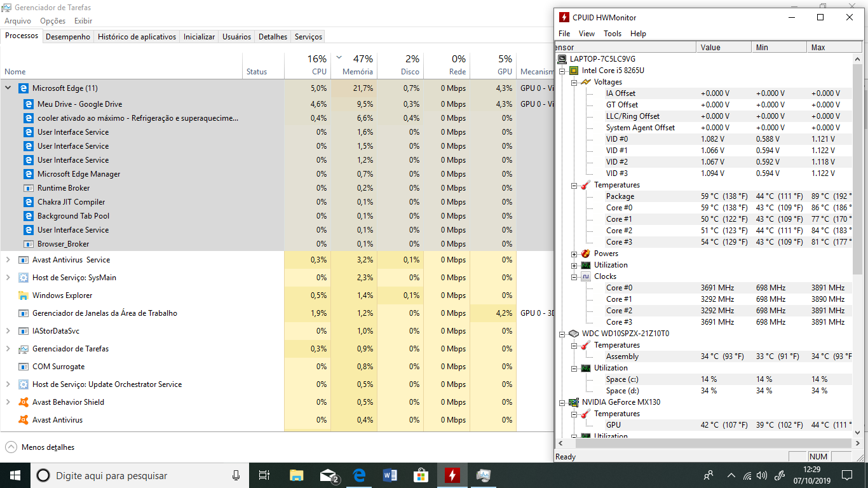Click the WDC WD10SPZX hard drive icon

point(574,334)
